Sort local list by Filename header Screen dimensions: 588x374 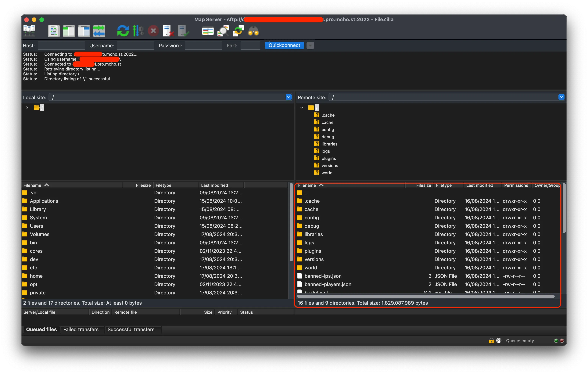pos(72,185)
